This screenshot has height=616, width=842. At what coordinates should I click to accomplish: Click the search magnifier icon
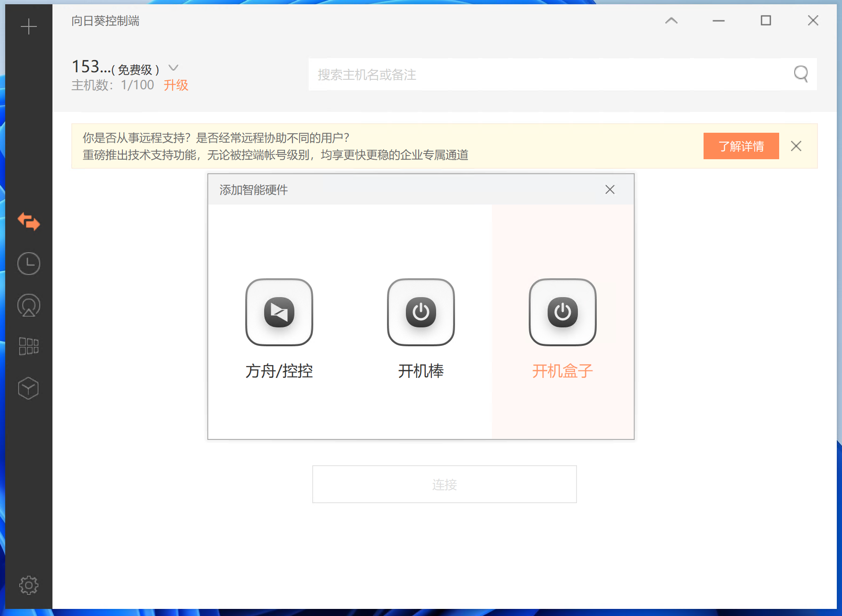[801, 74]
